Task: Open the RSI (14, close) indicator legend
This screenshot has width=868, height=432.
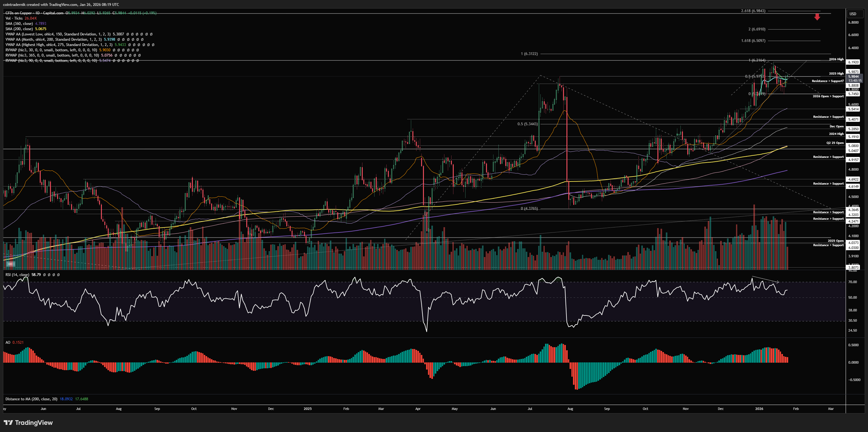Action: [17, 274]
